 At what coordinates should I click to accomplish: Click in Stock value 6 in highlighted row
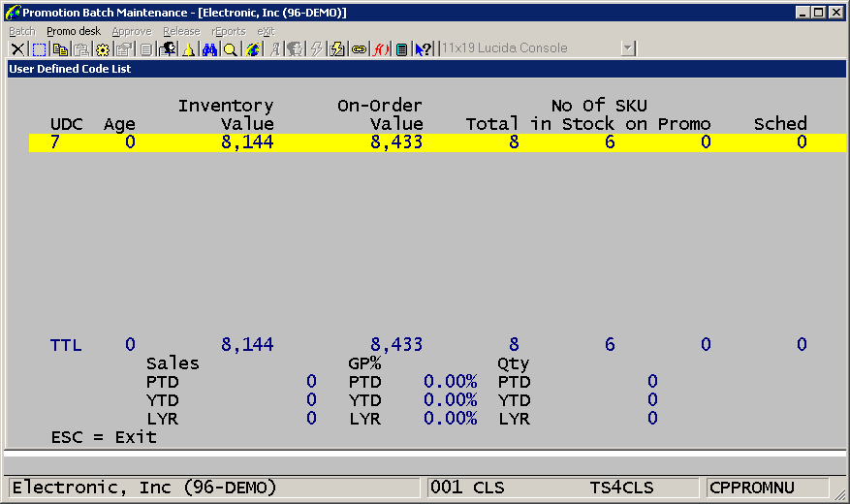[610, 142]
